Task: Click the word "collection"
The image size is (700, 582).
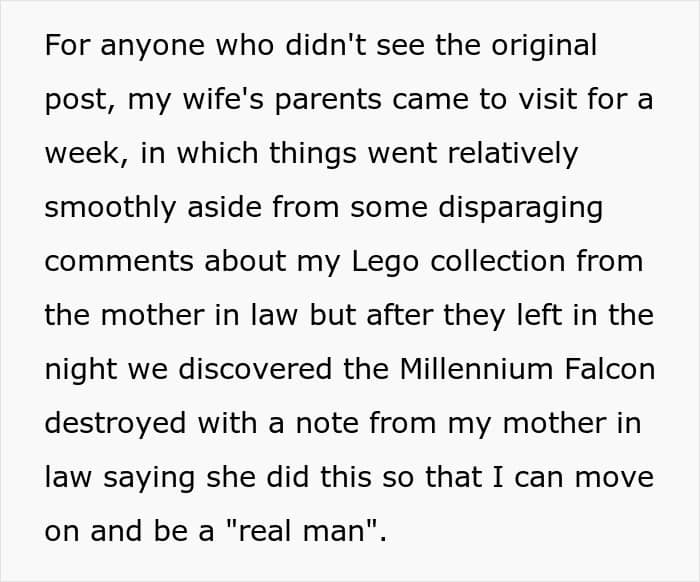Action: tap(498, 261)
